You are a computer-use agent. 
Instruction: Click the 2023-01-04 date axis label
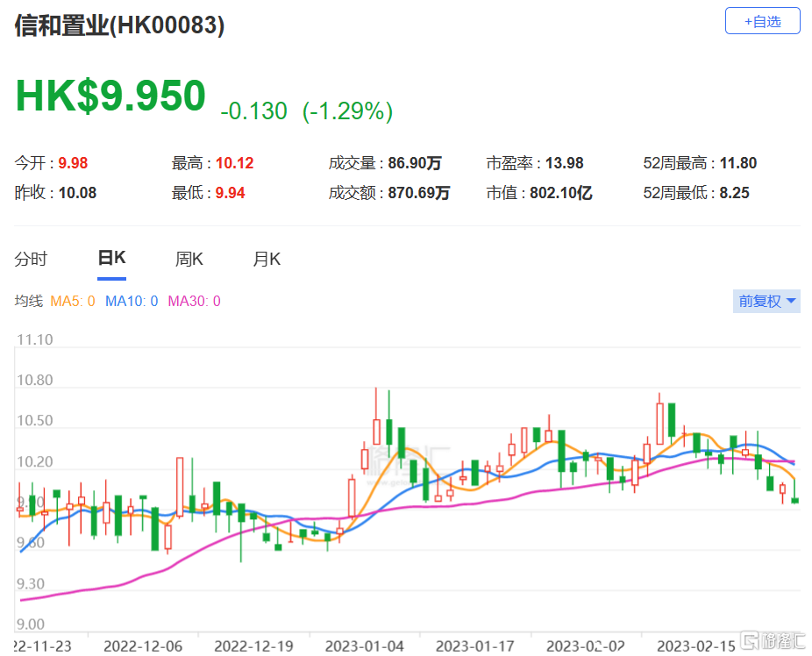(363, 646)
